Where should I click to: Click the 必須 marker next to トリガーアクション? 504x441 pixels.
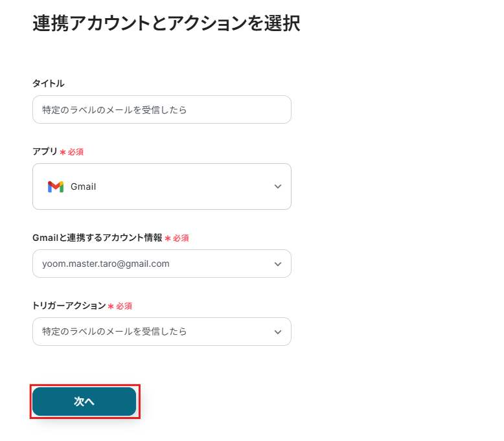(124, 306)
